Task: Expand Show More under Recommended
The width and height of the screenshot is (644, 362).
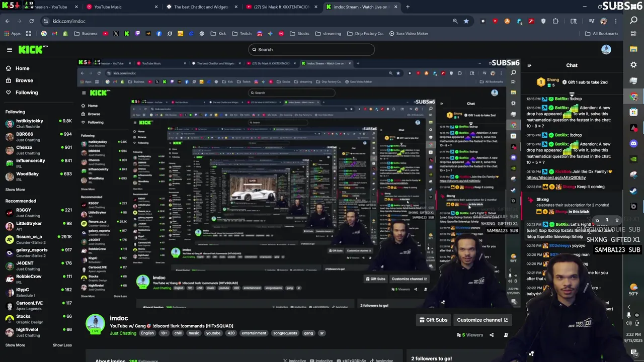Action: pyautogui.click(x=15, y=345)
